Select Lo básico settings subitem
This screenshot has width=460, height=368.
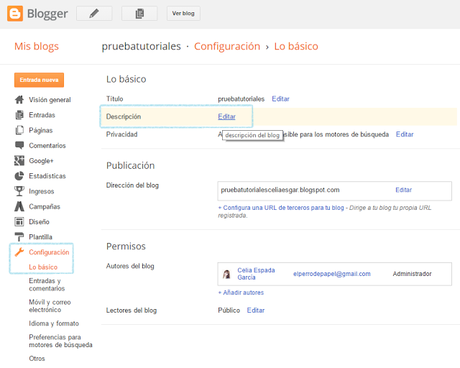[x=43, y=267]
